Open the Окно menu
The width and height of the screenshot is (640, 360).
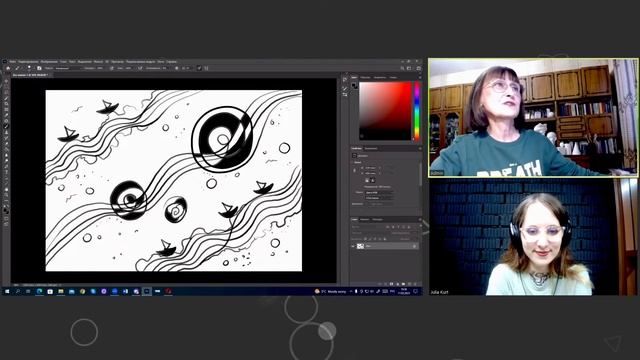coord(161,62)
